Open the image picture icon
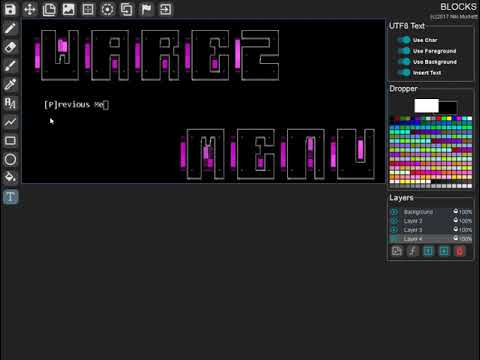This screenshot has height=360, width=480. (68, 9)
